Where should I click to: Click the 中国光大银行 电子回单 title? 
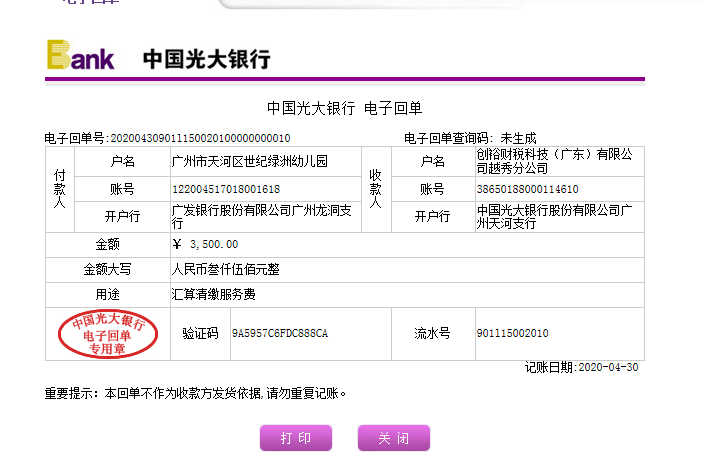tap(344, 108)
